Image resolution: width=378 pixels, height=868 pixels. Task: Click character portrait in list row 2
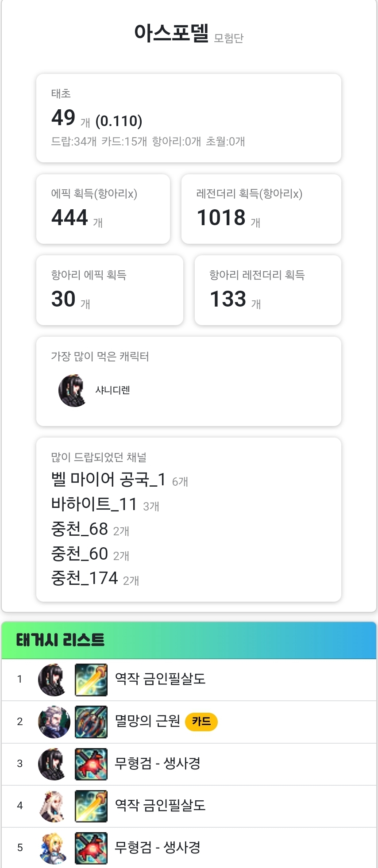tap(54, 722)
